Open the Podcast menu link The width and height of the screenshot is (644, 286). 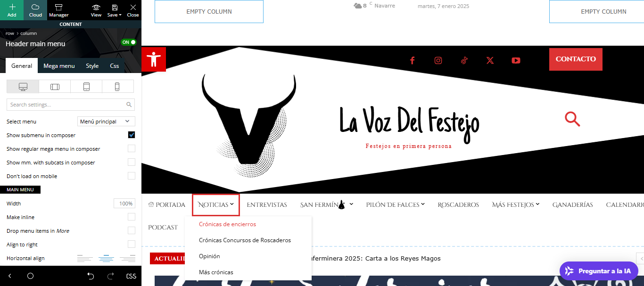(163, 228)
